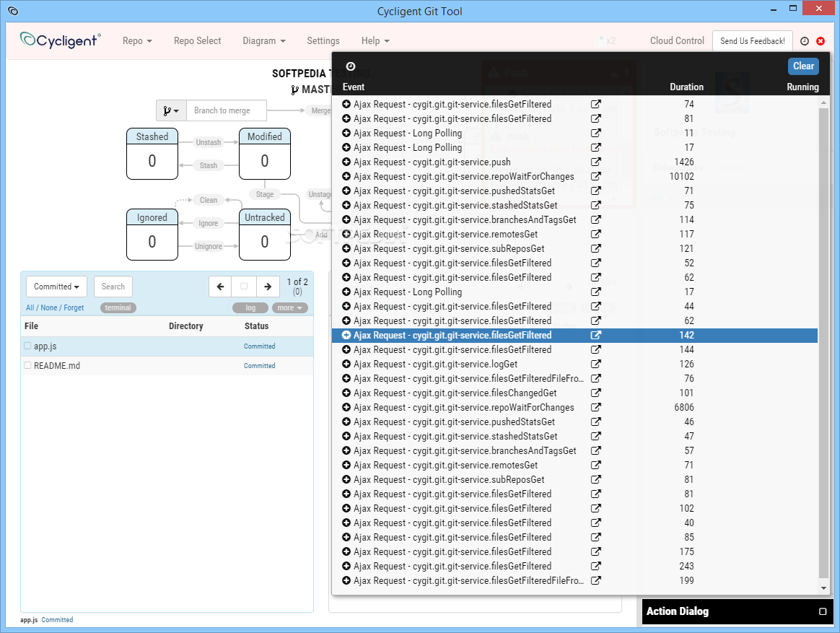Click the red close icon in navbar
840x633 pixels.
pos(821,41)
